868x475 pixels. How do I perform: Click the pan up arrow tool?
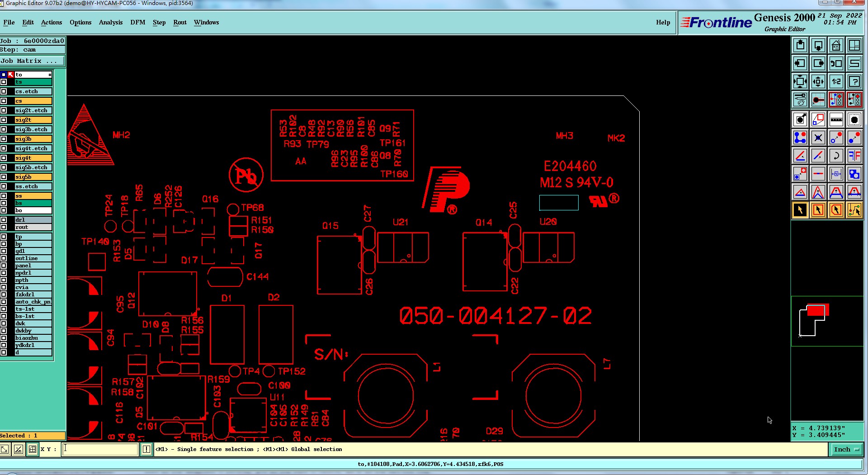(800, 45)
